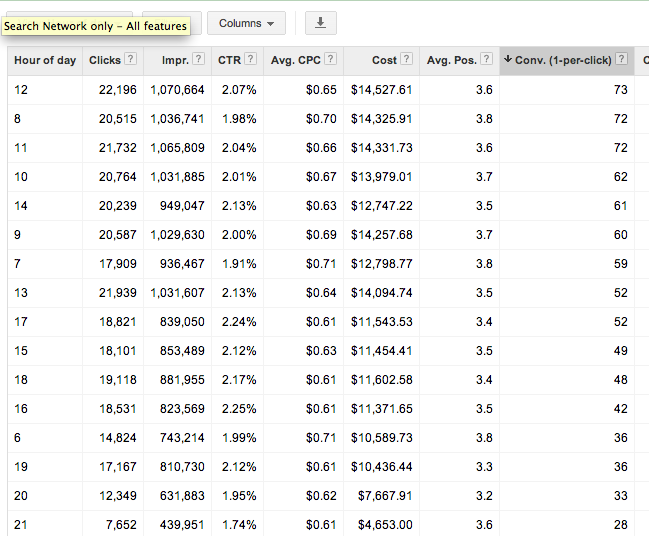
Task: Click cost value $14,257.68
Action: 382,235
